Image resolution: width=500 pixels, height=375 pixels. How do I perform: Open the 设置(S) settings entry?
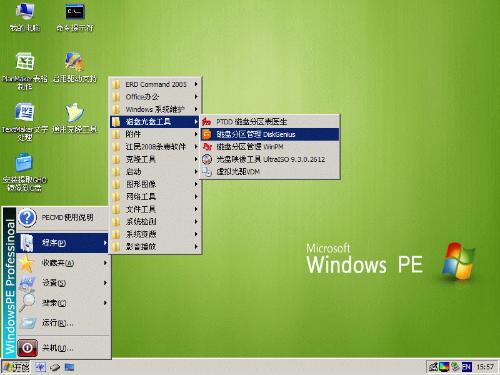[x=63, y=283]
